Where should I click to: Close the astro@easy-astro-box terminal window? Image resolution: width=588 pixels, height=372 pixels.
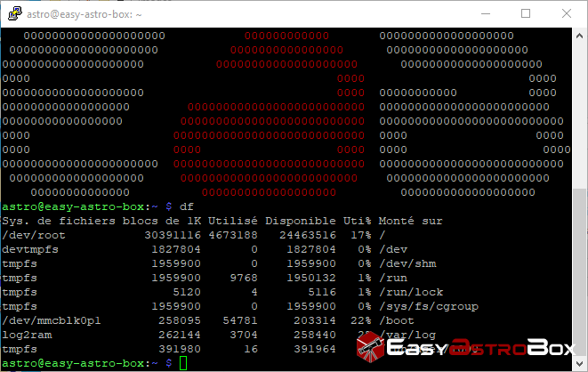point(566,14)
